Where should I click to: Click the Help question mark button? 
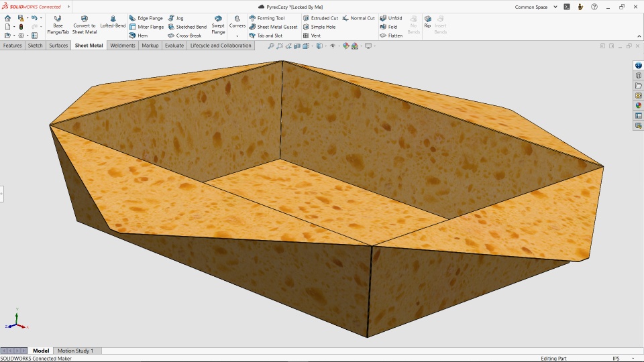[x=594, y=7]
